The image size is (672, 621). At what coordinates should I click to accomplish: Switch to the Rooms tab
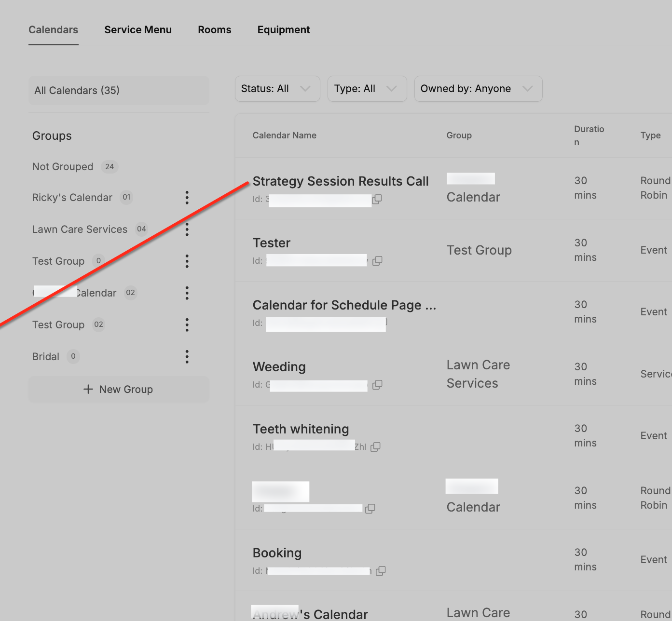point(215,30)
